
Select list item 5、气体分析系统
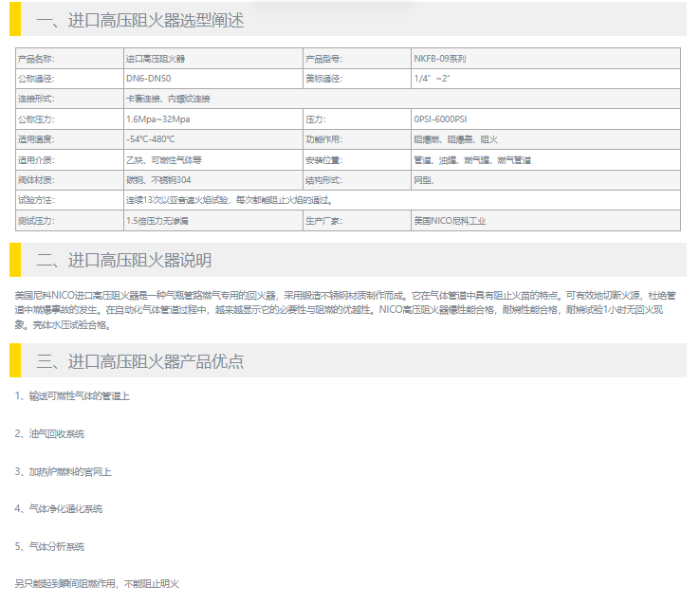(x=50, y=546)
